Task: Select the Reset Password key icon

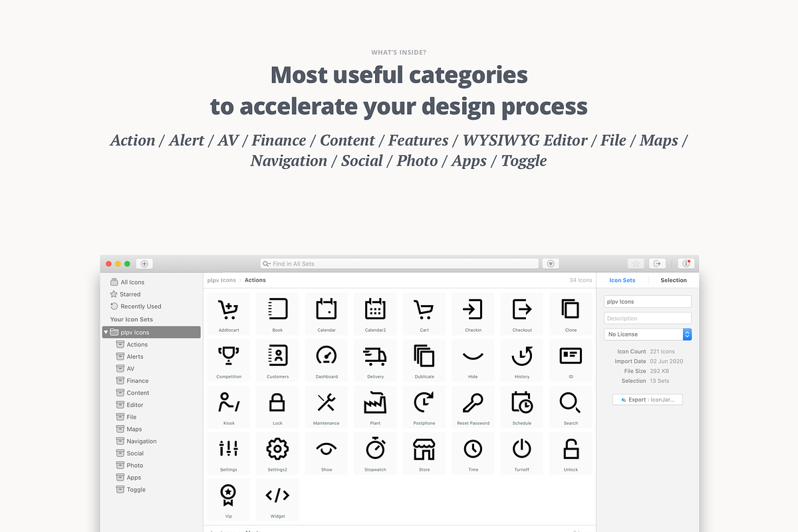Action: (473, 404)
